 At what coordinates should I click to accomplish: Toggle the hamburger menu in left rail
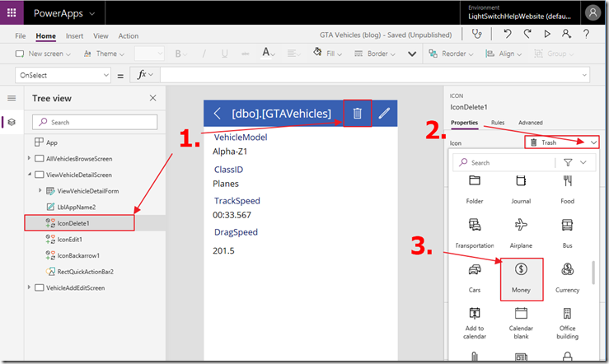12,98
